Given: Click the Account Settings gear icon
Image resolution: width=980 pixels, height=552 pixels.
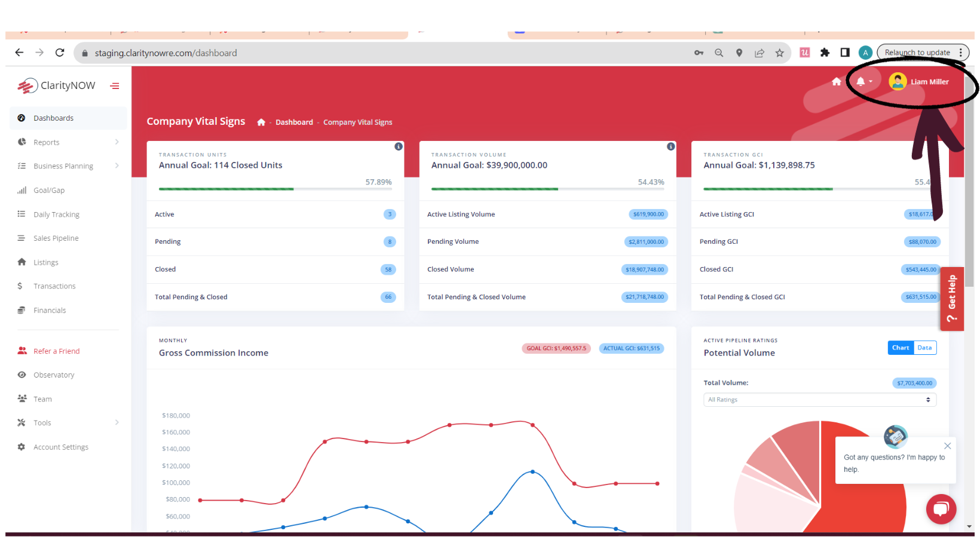Looking at the screenshot, I should [22, 447].
